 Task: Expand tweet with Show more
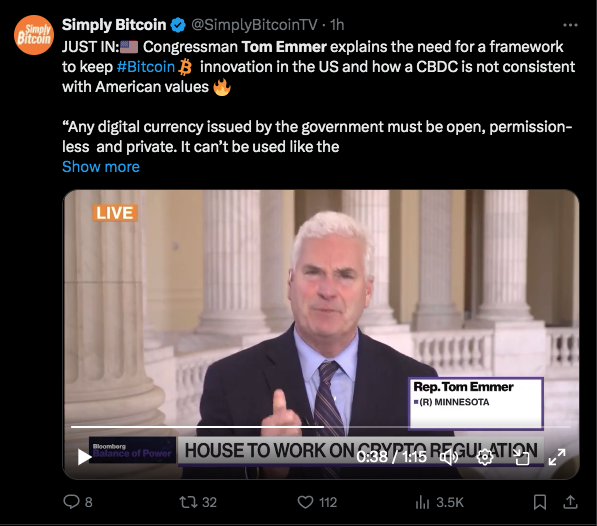[x=101, y=167]
